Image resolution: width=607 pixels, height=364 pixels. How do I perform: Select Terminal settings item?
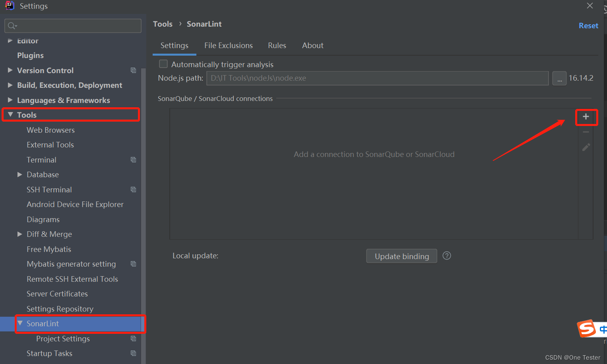(x=41, y=160)
